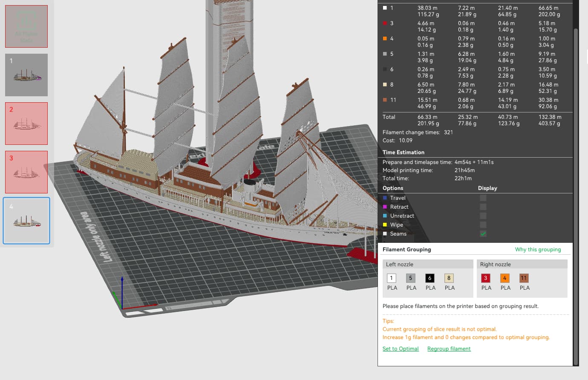Open the 'Why this grouping' link
This screenshot has height=380, width=588.
click(538, 250)
